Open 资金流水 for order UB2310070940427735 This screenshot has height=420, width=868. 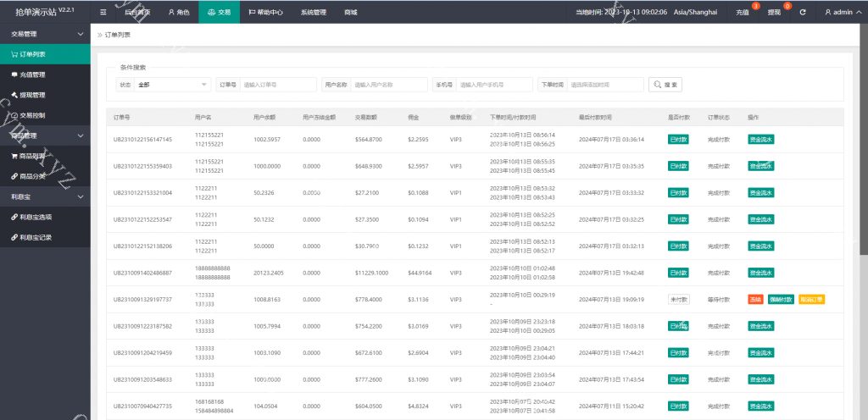[761, 406]
